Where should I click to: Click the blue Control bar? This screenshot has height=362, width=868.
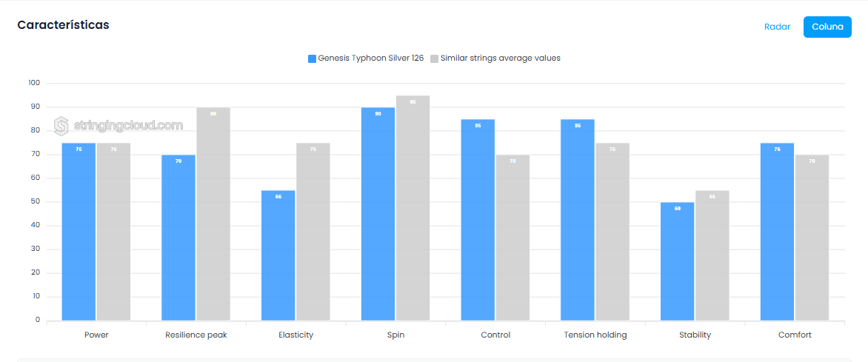pos(478,220)
